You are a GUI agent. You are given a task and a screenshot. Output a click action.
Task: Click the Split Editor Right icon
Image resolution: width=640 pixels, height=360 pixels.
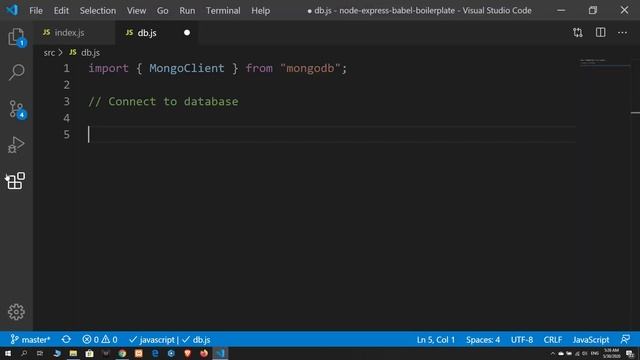point(600,33)
